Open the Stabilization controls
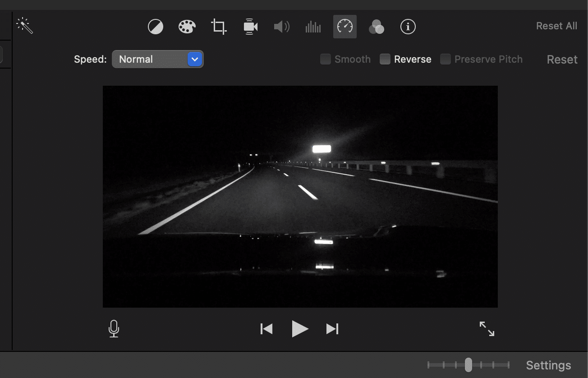Viewport: 588px width, 378px height. click(x=250, y=27)
